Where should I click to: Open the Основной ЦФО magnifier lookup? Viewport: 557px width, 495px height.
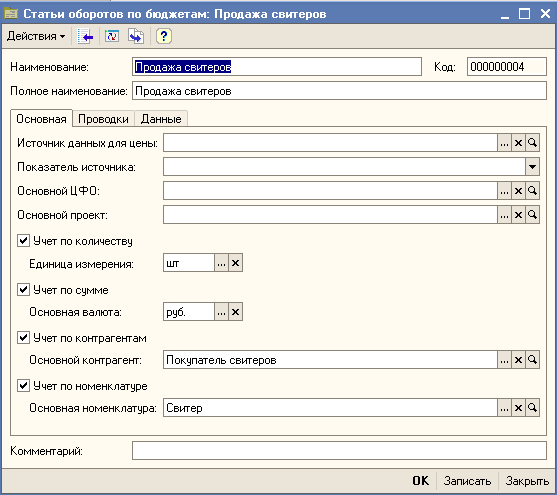tap(532, 191)
